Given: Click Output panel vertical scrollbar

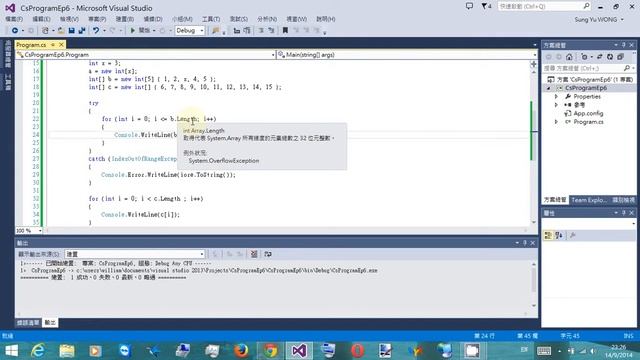Looking at the screenshot, I should point(533,284).
